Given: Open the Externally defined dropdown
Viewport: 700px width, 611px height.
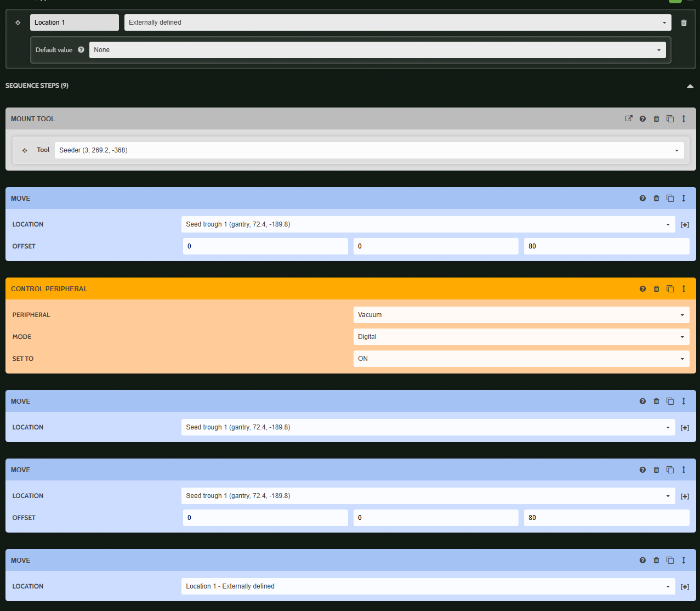Looking at the screenshot, I should [x=397, y=22].
